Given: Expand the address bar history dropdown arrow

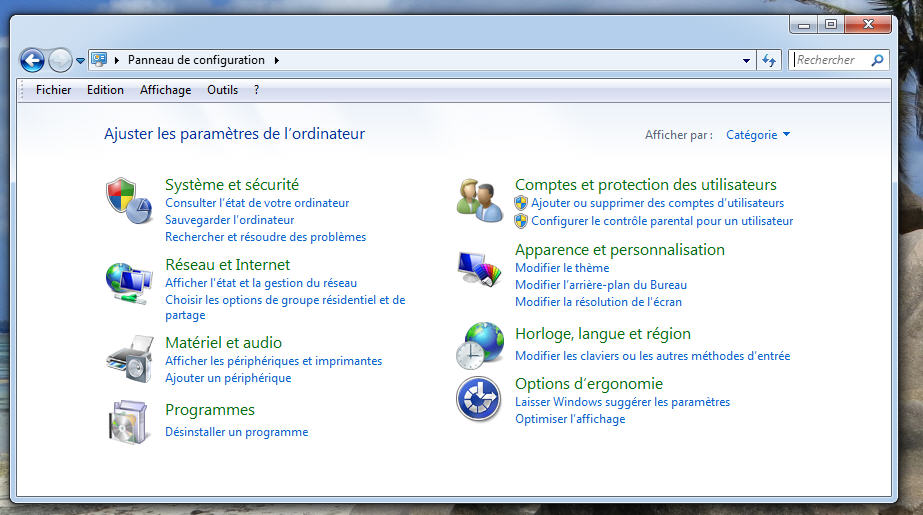Looking at the screenshot, I should [746, 60].
